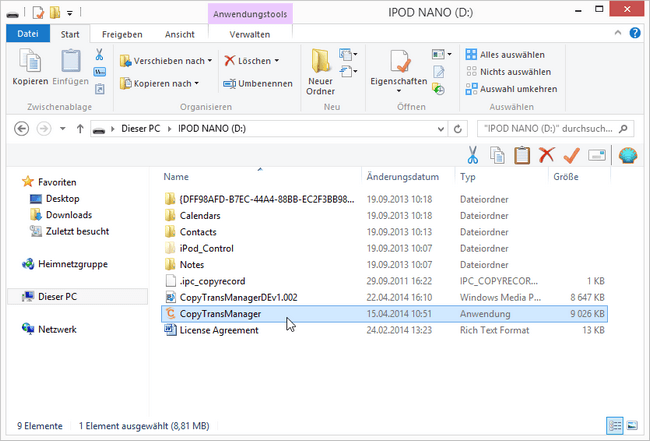The image size is (650, 441).
Task: Click the Kopieren ribbon icon
Action: point(30,61)
